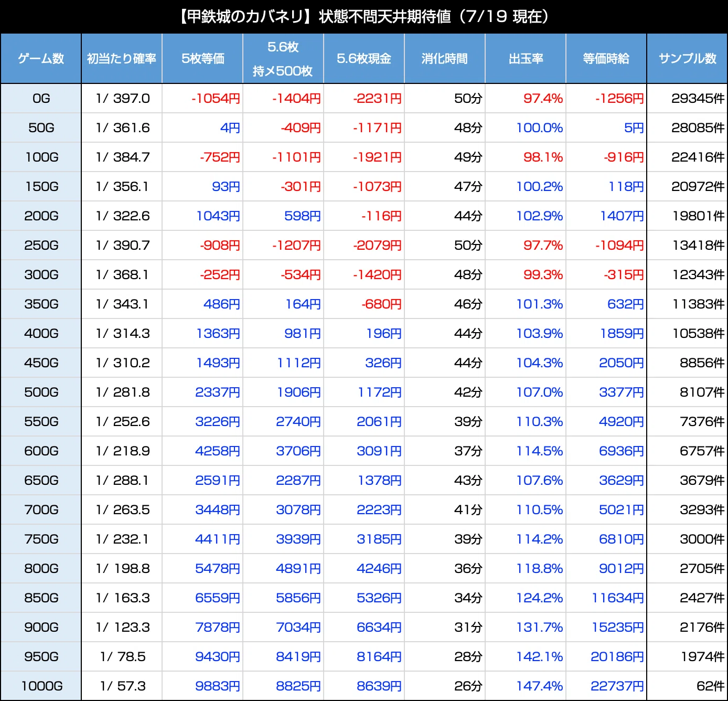
Task: Select the 250G row label
Action: tap(41, 245)
